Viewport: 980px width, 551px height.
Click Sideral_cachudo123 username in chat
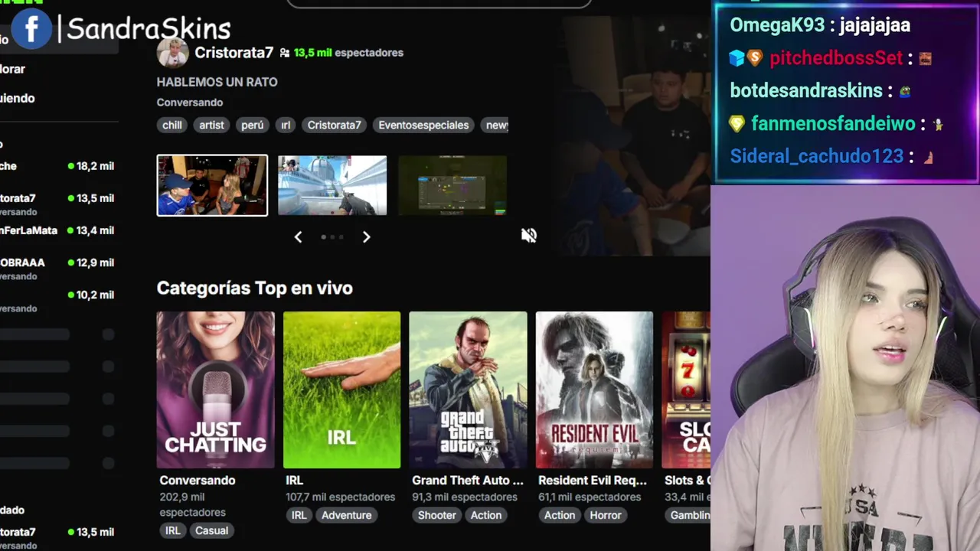(x=817, y=156)
